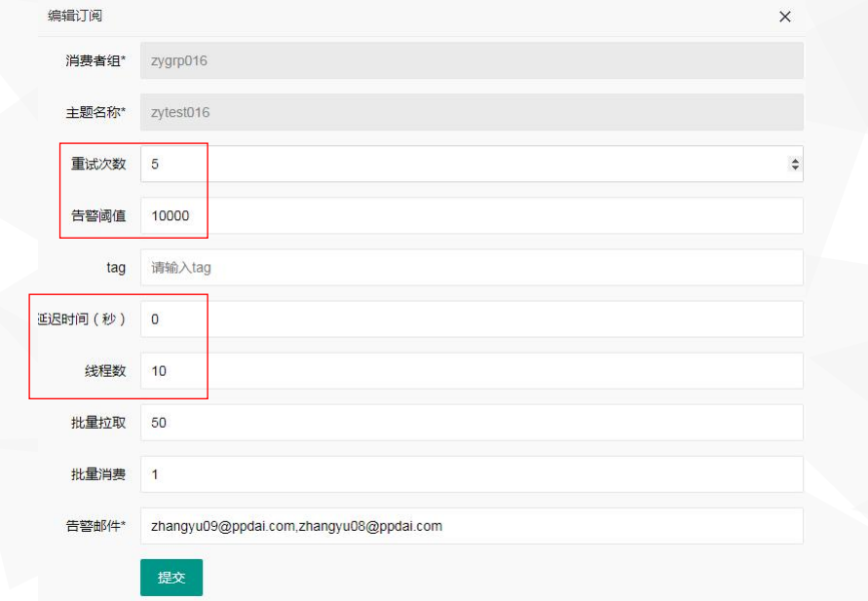Click the 批量拉取 field showing 50
The image size is (868, 601).
tap(472, 423)
